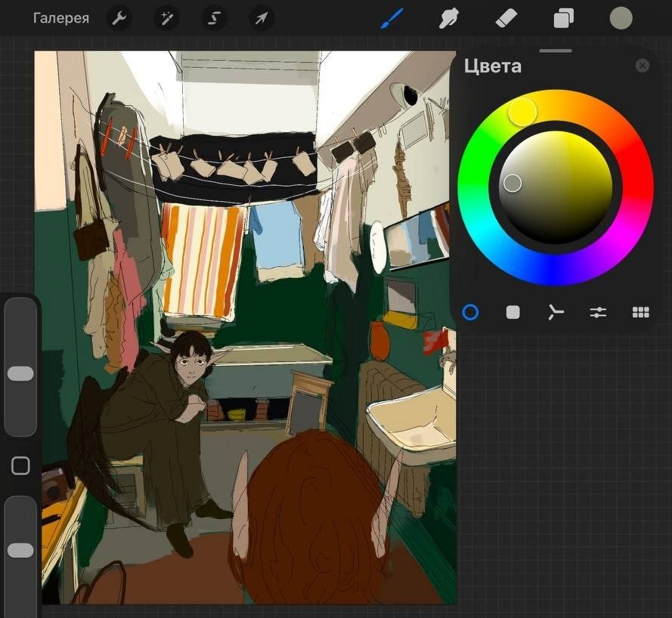Open the Actions wrench menu
The image size is (672, 618).
pos(119,18)
